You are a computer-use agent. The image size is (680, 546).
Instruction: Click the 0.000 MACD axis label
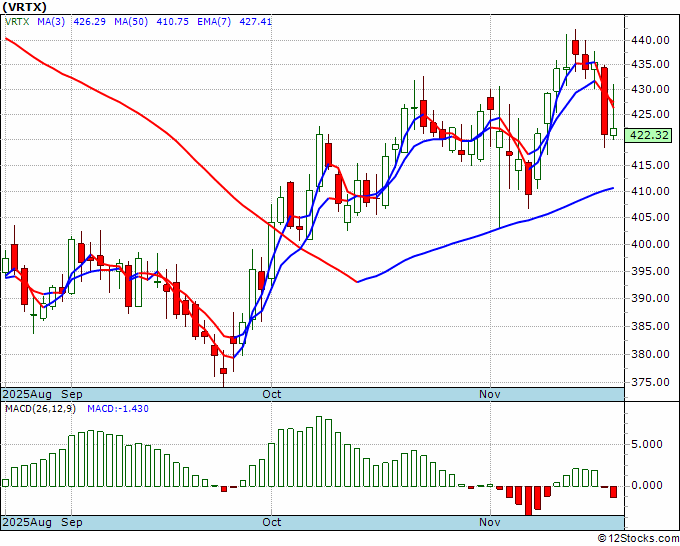647,485
